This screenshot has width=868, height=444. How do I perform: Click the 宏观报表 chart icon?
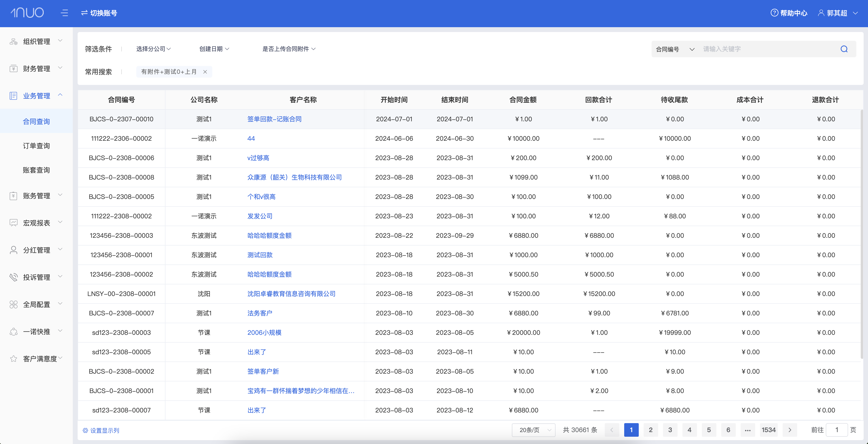(14, 223)
